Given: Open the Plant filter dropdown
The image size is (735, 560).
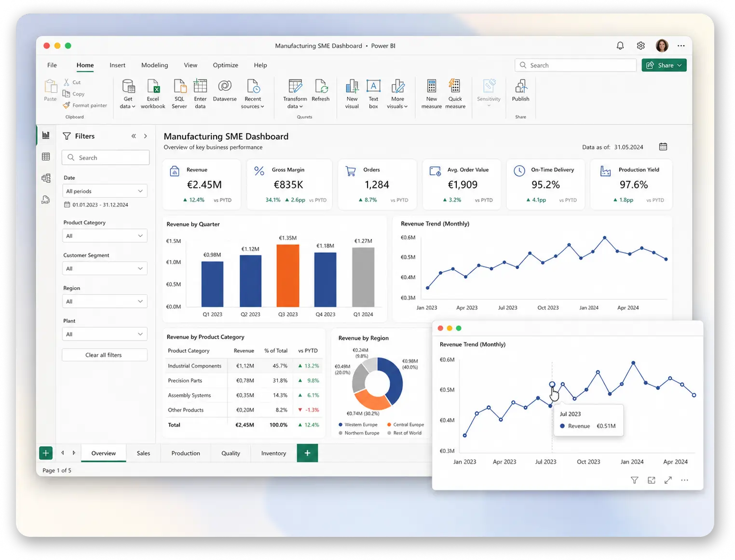Looking at the screenshot, I should [105, 334].
